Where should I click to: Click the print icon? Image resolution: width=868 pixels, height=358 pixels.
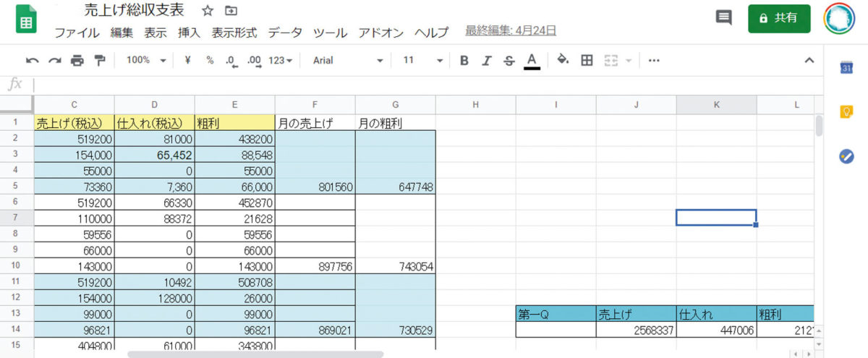coord(77,61)
